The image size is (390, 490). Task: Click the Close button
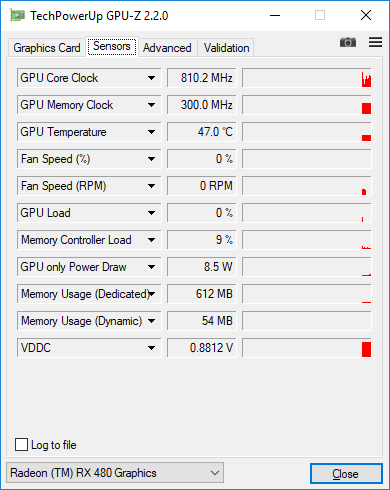(x=346, y=473)
